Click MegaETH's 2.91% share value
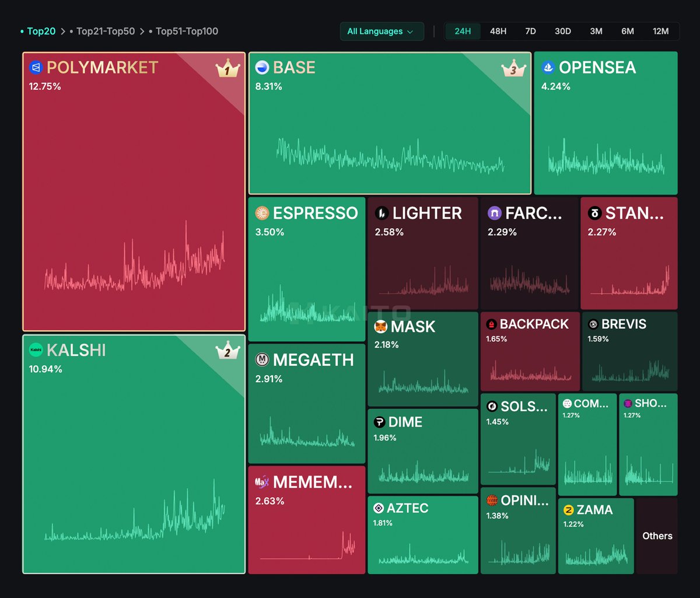This screenshot has height=598, width=700. pyautogui.click(x=269, y=379)
